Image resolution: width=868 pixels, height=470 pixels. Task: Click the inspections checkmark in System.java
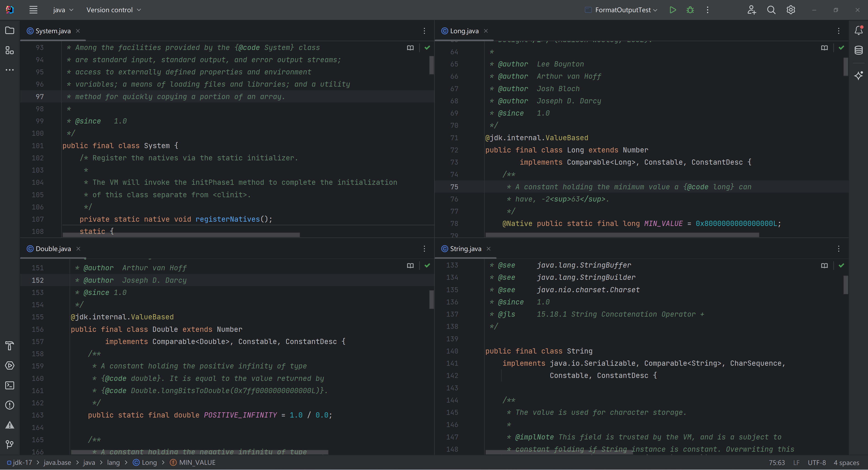point(427,48)
